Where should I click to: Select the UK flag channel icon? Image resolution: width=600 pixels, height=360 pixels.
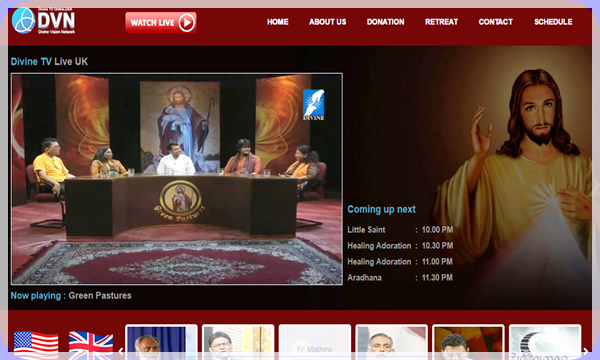pos(91,345)
